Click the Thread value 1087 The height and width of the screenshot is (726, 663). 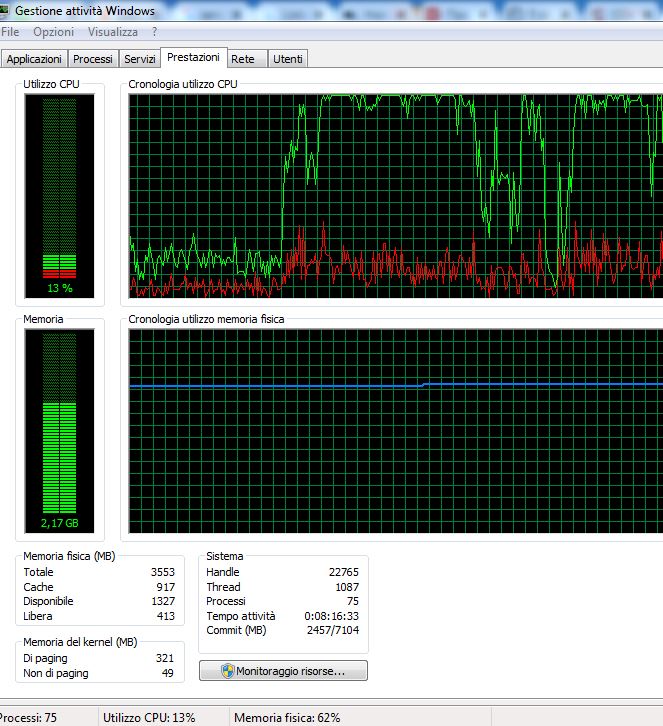click(347, 587)
